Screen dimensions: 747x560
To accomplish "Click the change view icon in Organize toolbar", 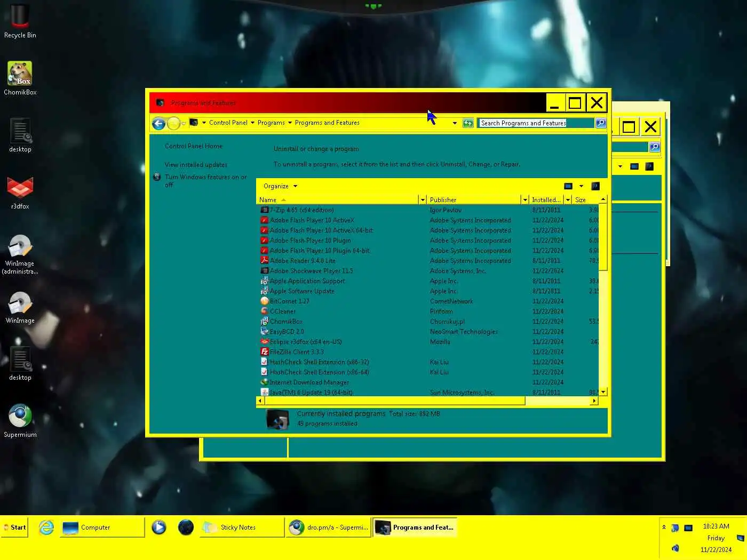I will tap(568, 186).
